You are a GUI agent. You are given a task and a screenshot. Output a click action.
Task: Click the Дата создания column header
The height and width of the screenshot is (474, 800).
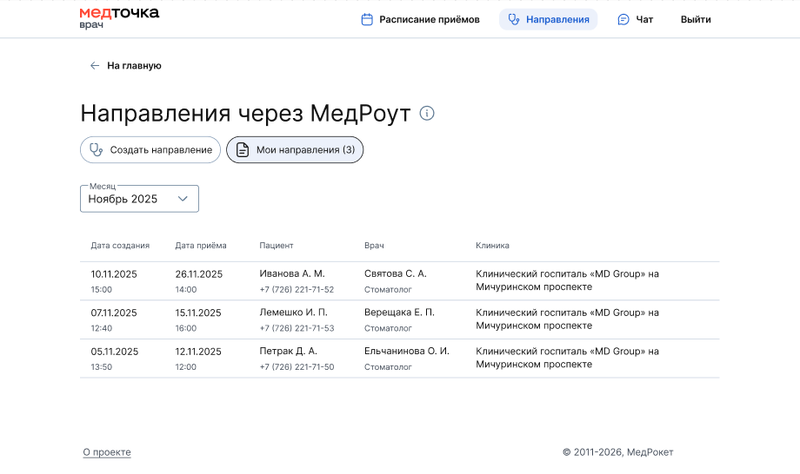pos(120,245)
